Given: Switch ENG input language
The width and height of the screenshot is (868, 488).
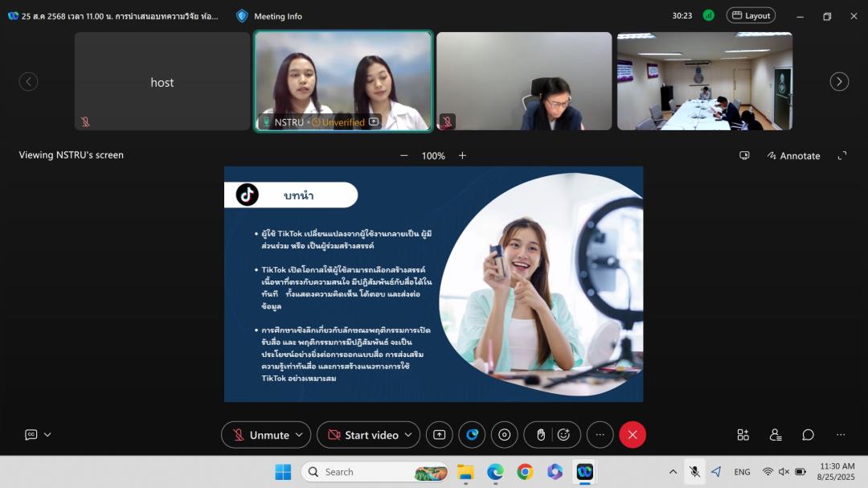Looking at the screenshot, I should click(x=743, y=472).
